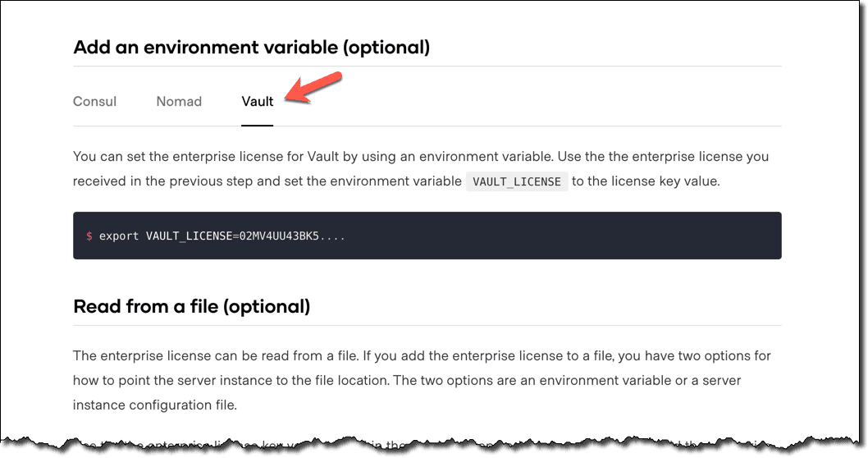Switch to the Consul tab
The width and height of the screenshot is (868, 458).
pyautogui.click(x=94, y=102)
